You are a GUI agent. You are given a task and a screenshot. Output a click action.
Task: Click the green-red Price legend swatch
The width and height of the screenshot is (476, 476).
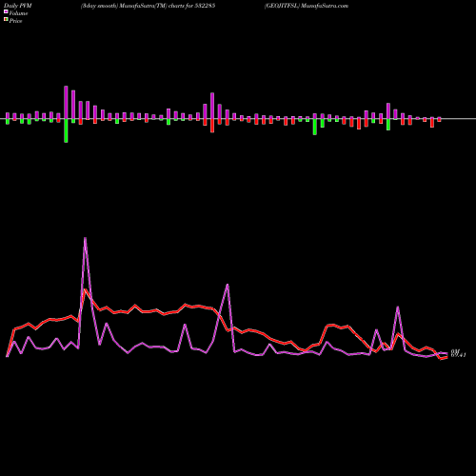coord(6,20)
